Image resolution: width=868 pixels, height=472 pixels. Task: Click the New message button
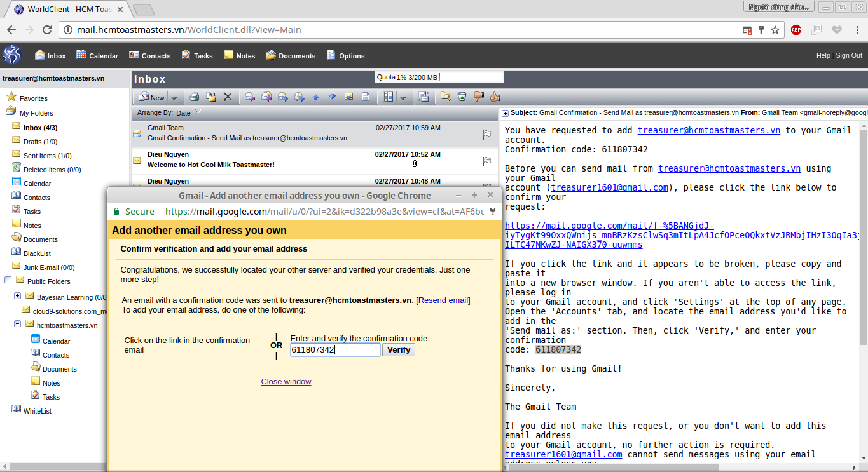click(x=151, y=97)
